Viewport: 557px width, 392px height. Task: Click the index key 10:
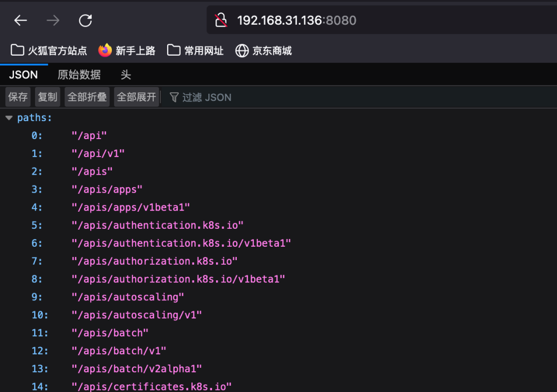pyautogui.click(x=40, y=315)
